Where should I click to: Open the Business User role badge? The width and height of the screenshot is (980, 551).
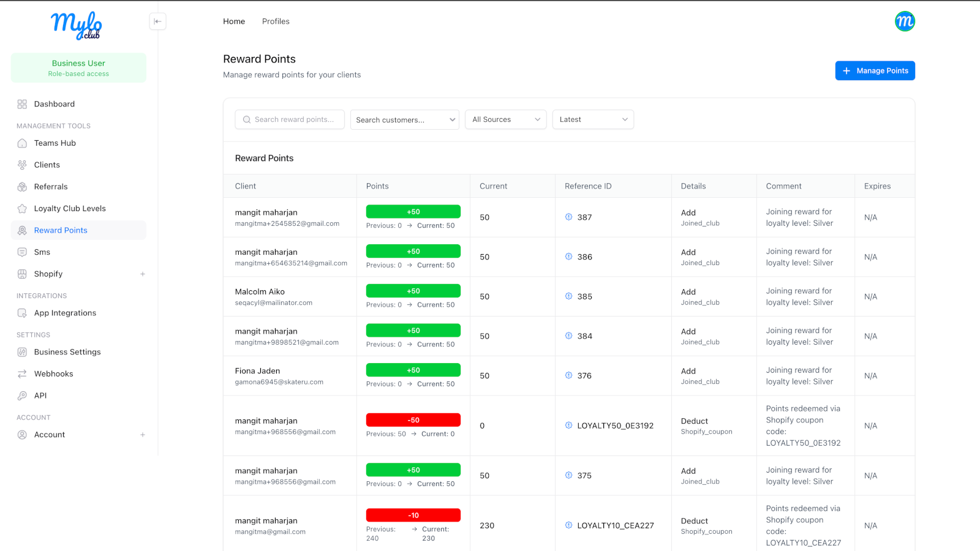tap(78, 67)
